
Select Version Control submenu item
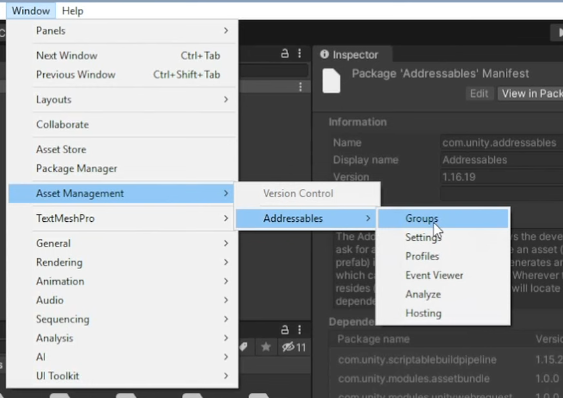(307, 194)
